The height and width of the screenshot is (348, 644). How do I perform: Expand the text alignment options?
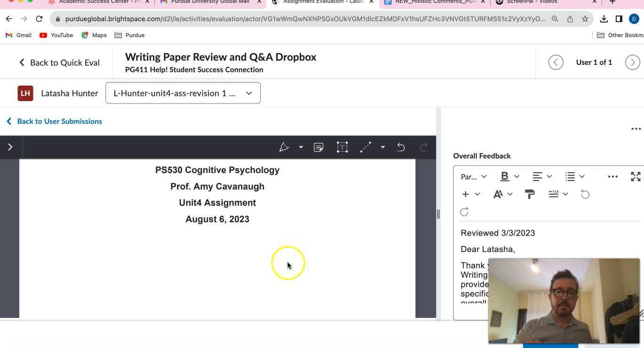coord(542,177)
